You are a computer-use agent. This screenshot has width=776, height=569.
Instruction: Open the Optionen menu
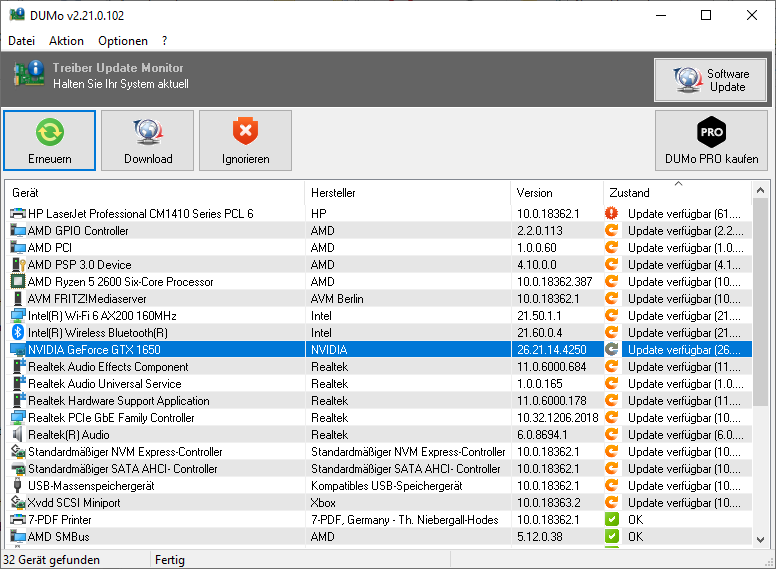pyautogui.click(x=123, y=41)
